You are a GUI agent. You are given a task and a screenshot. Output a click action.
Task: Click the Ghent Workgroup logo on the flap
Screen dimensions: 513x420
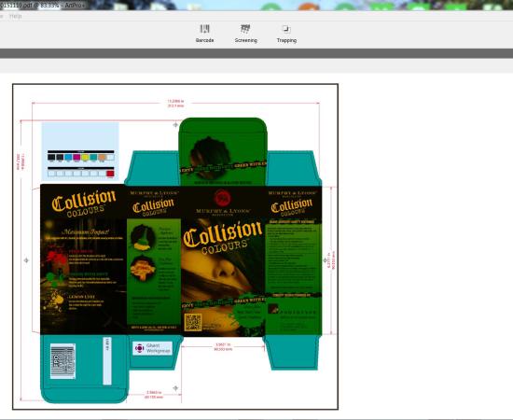tap(152, 348)
